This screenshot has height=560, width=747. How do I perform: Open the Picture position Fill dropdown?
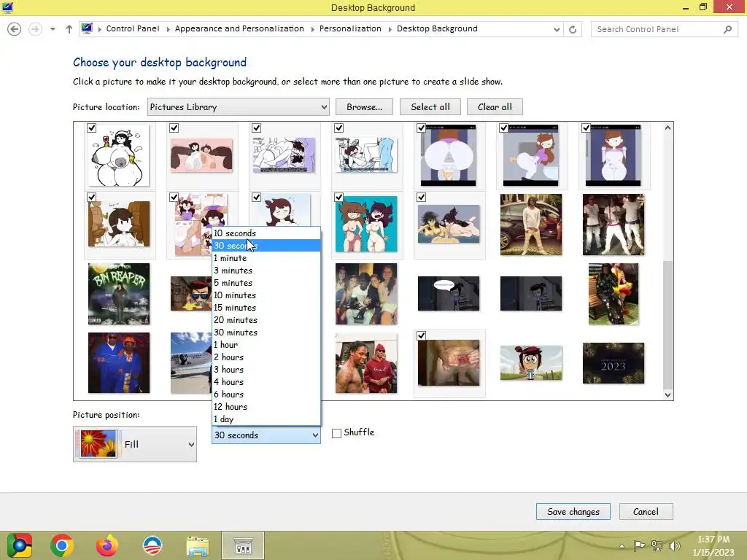point(135,444)
